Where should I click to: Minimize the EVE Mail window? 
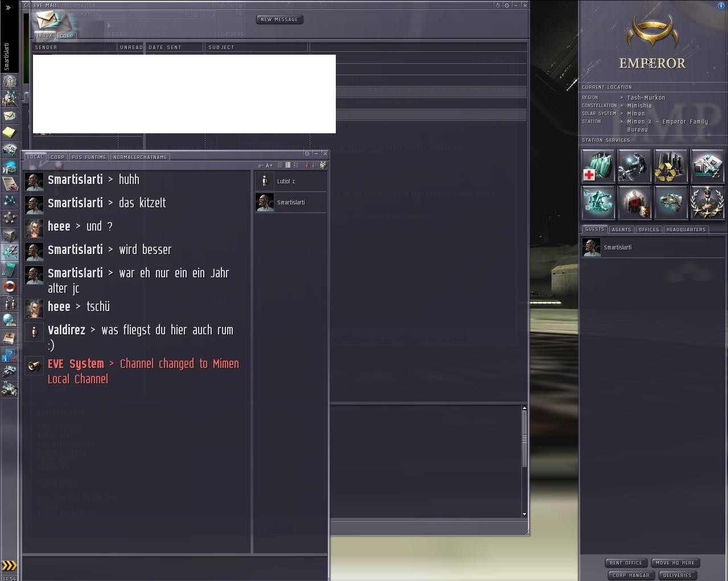tap(516, 5)
